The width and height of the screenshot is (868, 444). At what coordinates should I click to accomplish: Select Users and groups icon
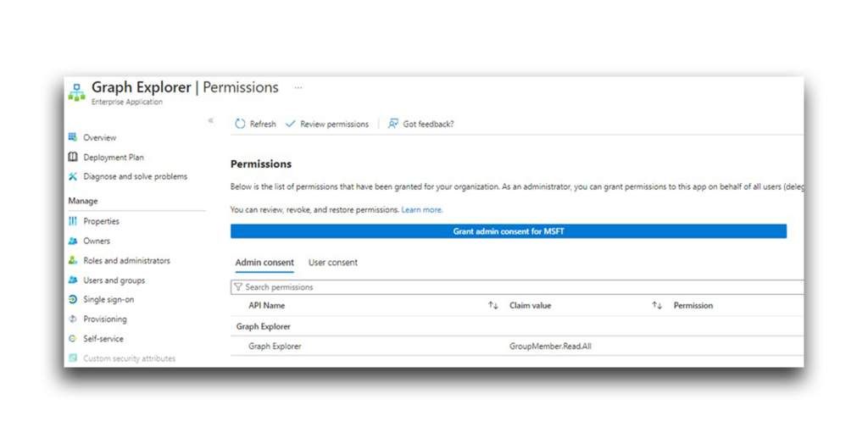(73, 280)
